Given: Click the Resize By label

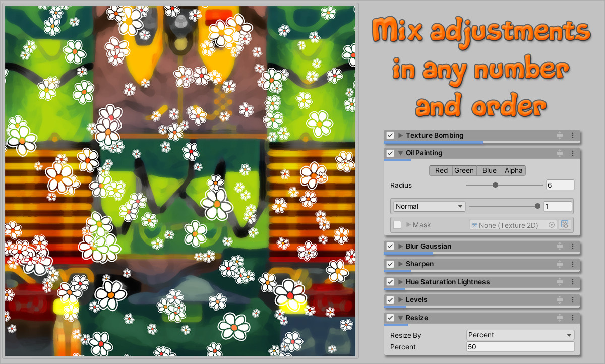Looking at the screenshot, I should tap(406, 335).
